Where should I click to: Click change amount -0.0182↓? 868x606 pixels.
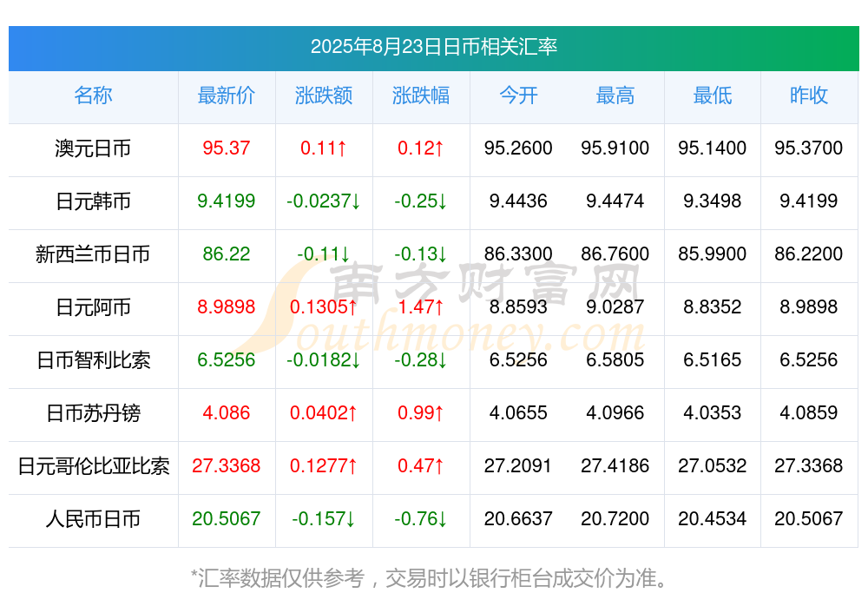coord(324,360)
